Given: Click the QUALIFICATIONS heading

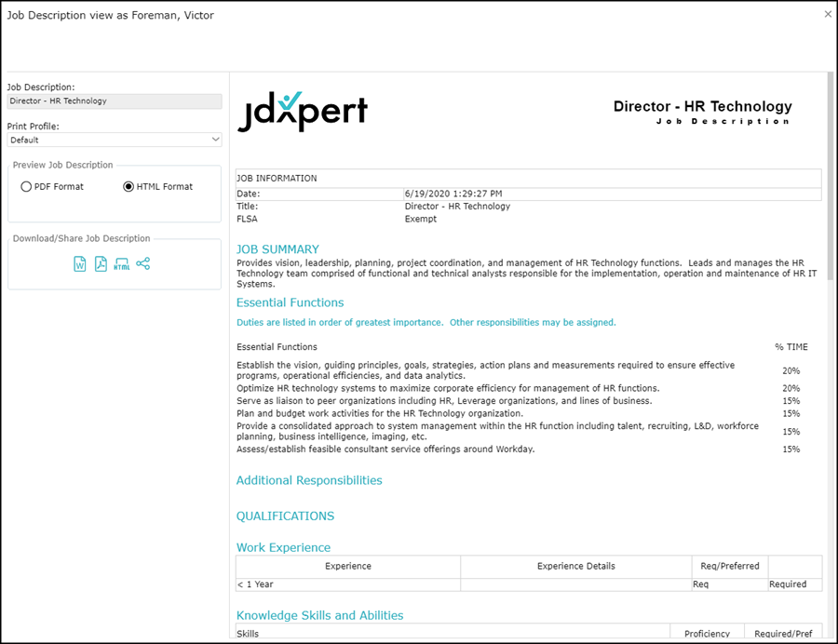Looking at the screenshot, I should pyautogui.click(x=285, y=516).
